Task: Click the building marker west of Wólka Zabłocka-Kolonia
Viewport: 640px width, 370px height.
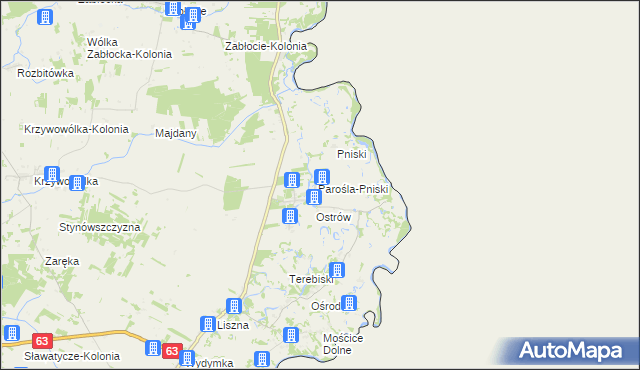Action: point(45,17)
